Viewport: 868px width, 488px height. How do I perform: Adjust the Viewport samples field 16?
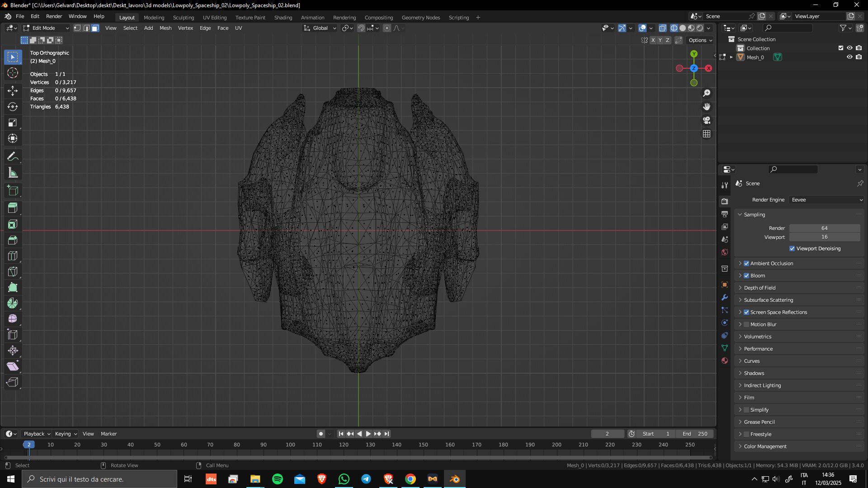pos(825,237)
